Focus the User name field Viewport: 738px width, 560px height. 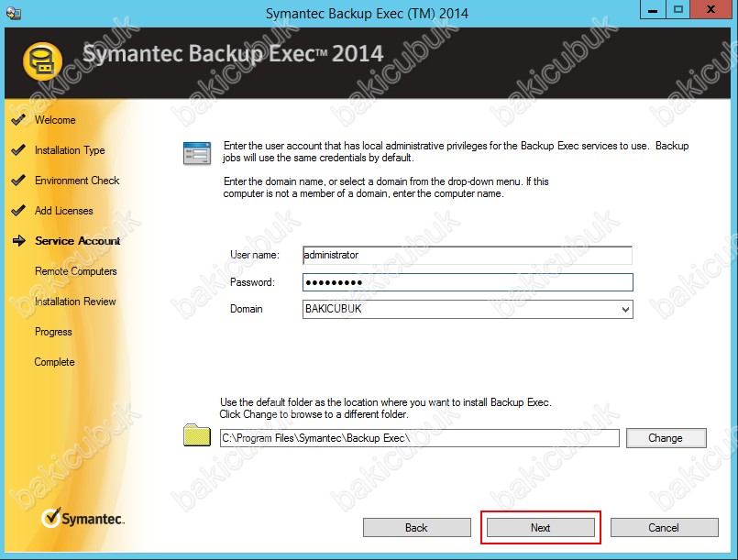tap(468, 255)
